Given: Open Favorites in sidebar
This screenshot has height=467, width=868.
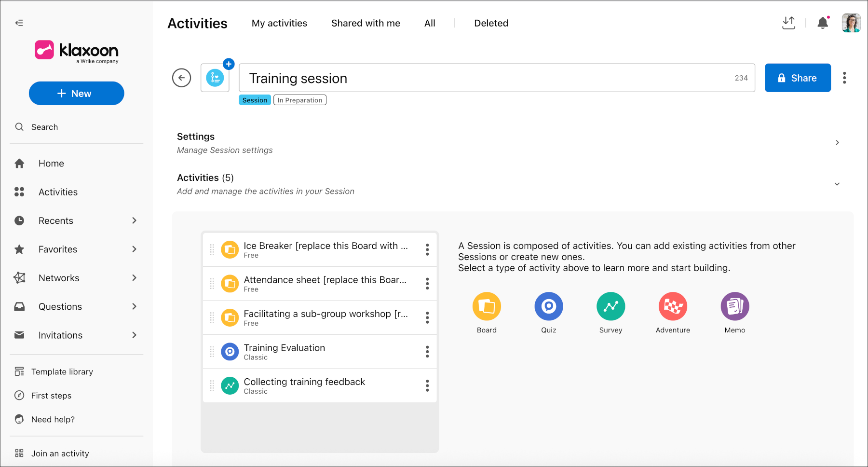Looking at the screenshot, I should (58, 249).
